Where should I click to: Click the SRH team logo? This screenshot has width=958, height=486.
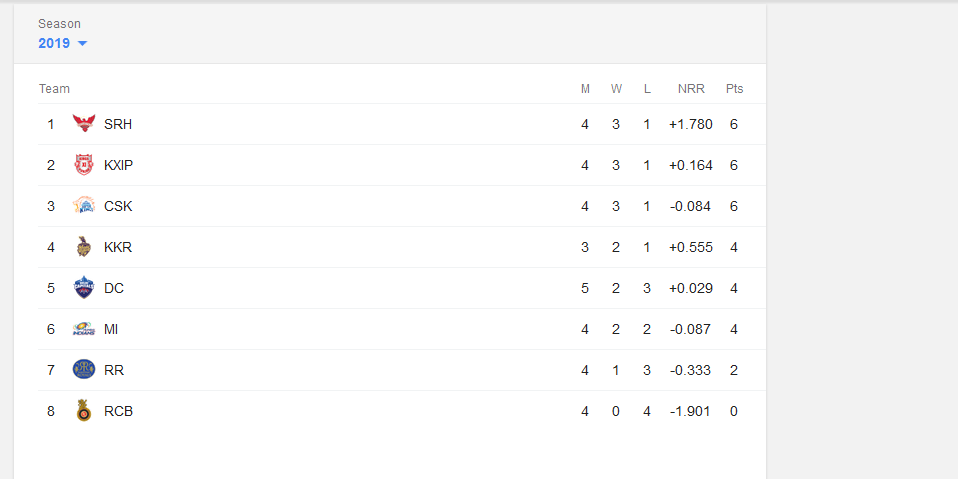coord(84,124)
